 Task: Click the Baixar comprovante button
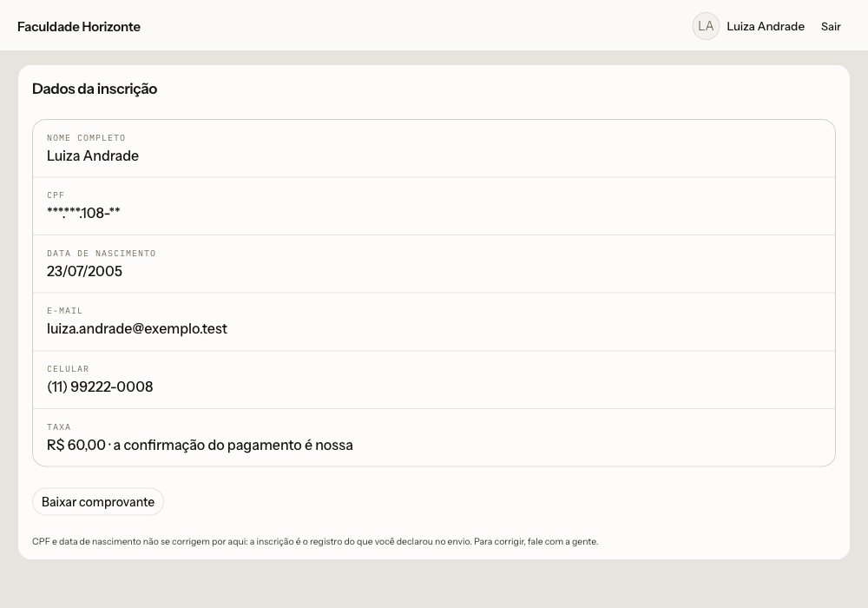tap(98, 502)
